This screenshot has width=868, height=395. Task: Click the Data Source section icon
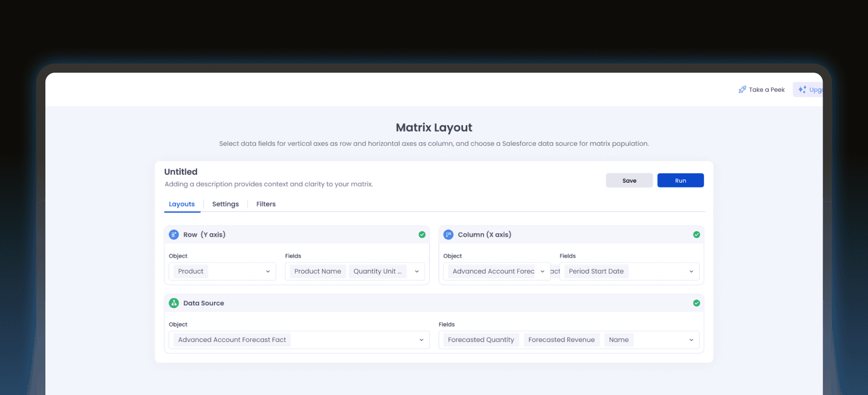174,303
